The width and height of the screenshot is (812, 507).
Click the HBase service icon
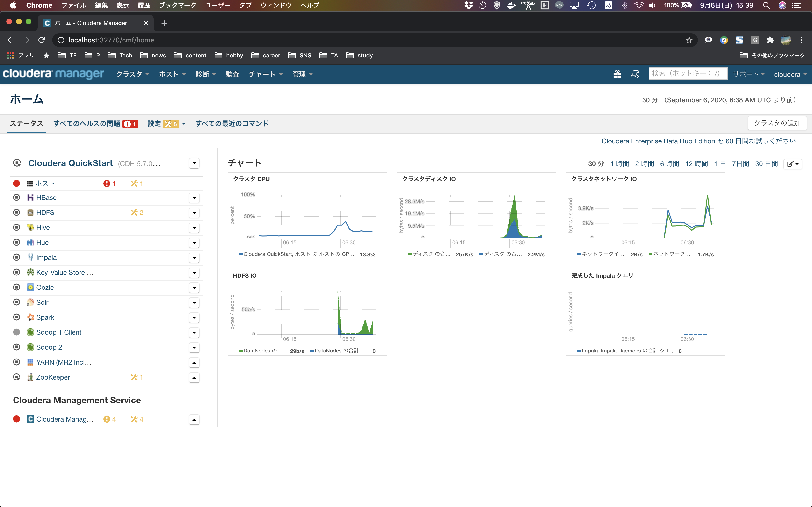click(x=30, y=197)
